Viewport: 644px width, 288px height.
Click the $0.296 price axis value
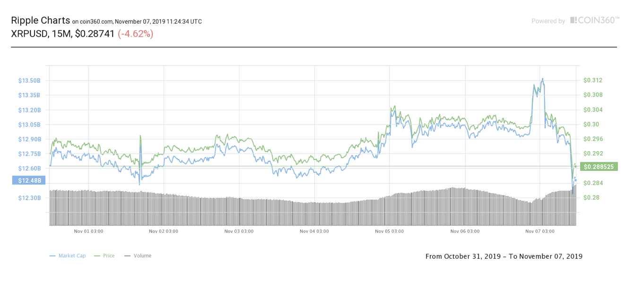click(592, 139)
